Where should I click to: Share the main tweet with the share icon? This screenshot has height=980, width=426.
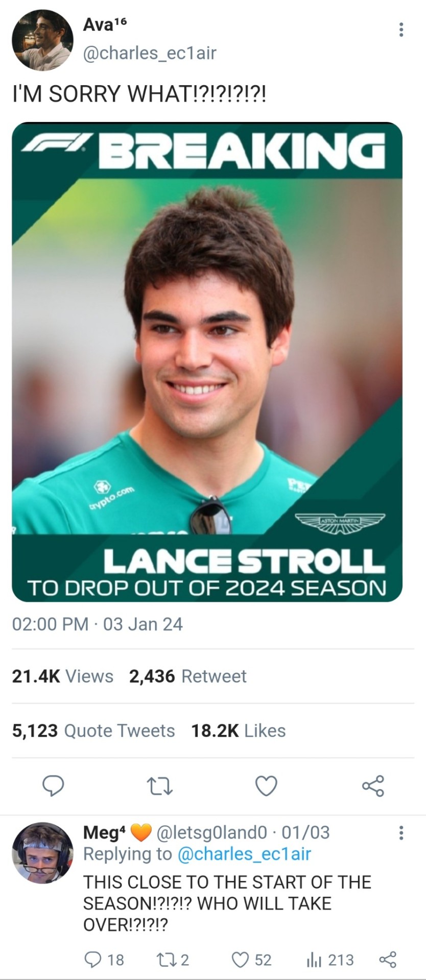click(x=373, y=786)
